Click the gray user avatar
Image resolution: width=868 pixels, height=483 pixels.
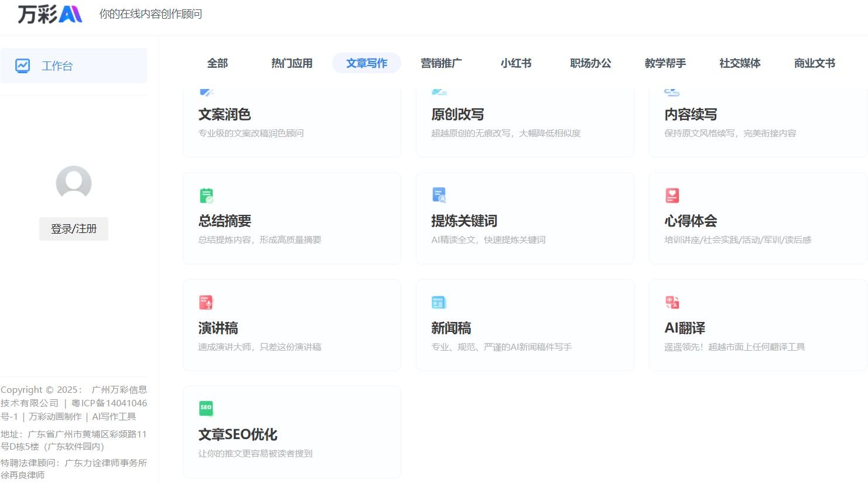74,183
